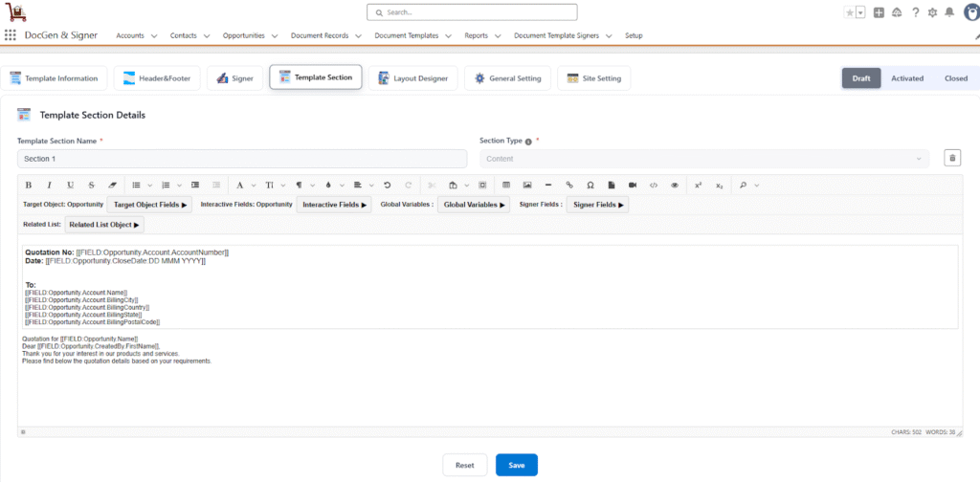Open the code view icon
This screenshot has width=980, height=482.
coord(654,185)
